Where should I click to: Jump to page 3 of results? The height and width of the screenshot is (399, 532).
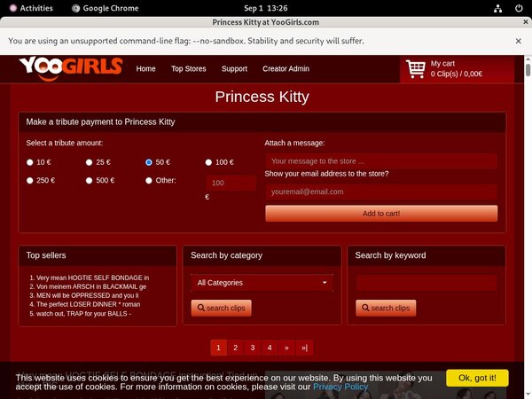253,348
